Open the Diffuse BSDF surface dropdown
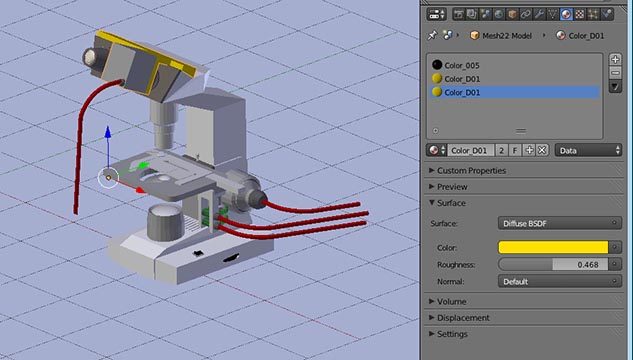This screenshot has height=360, width=633. pos(560,223)
